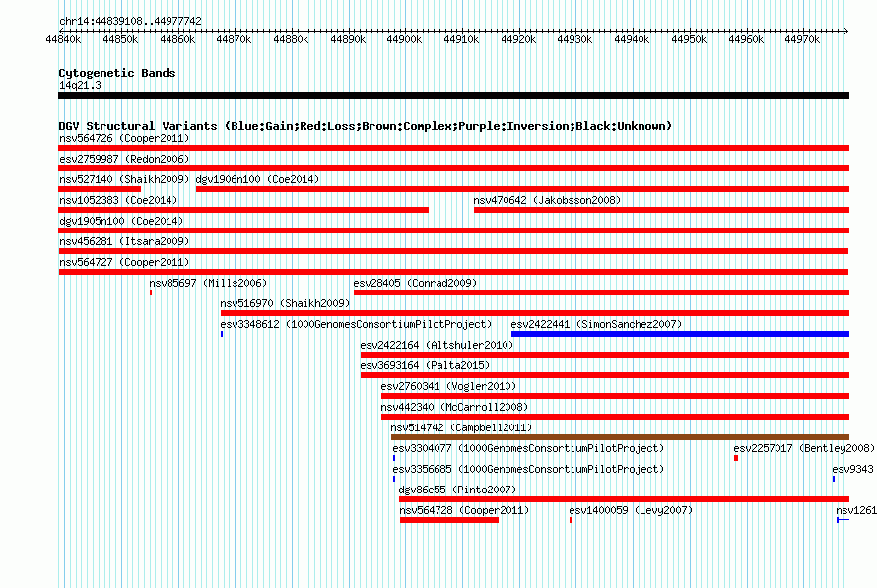
Task: Open the nsv527140 (Shaikh2009) variant label
Action: [x=124, y=179]
